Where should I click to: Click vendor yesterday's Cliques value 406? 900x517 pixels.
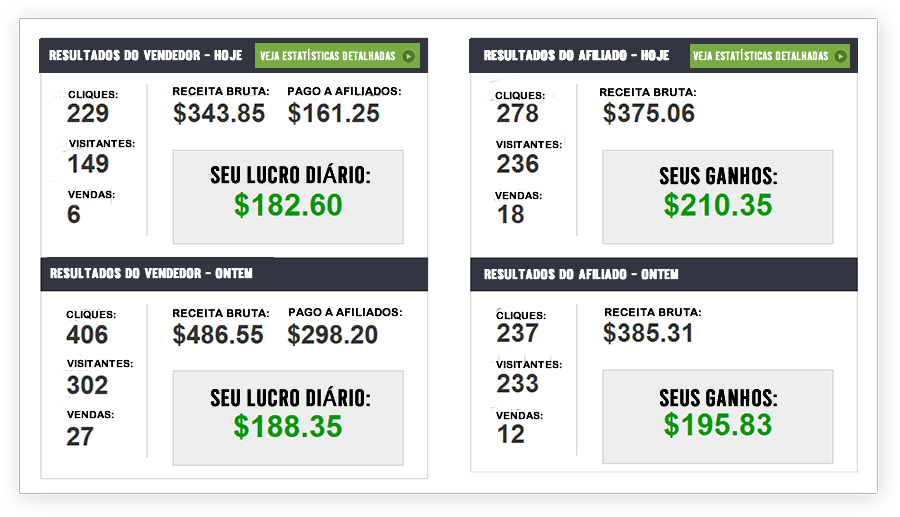(x=88, y=336)
